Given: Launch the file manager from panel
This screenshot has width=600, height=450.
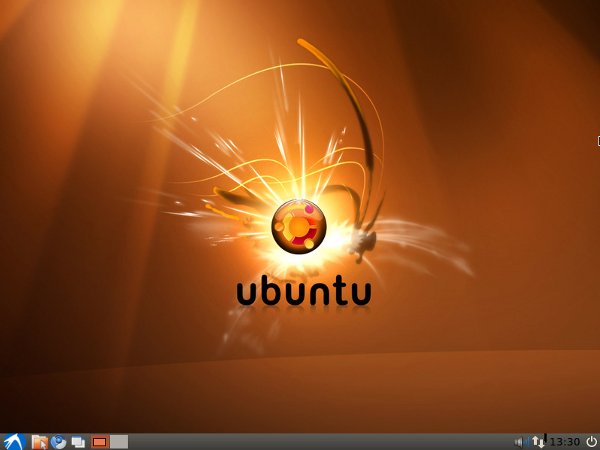Looking at the screenshot, I should tap(39, 442).
